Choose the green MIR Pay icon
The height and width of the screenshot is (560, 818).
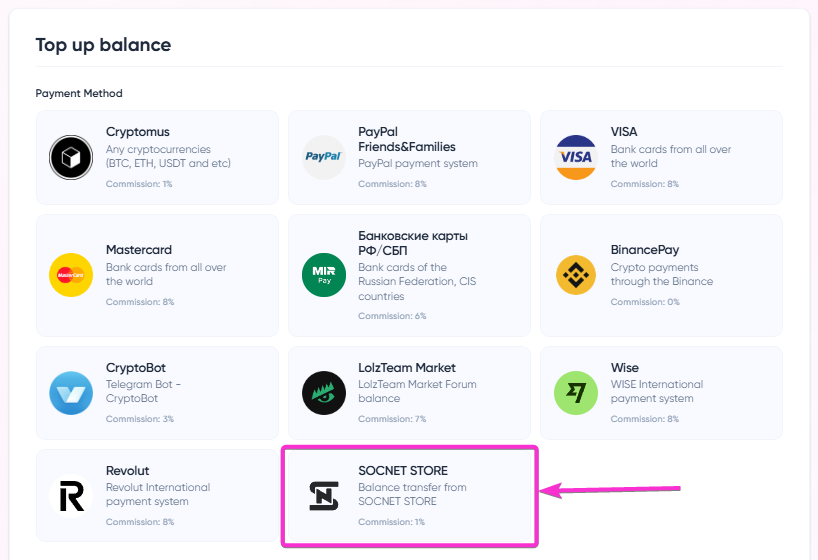(323, 275)
